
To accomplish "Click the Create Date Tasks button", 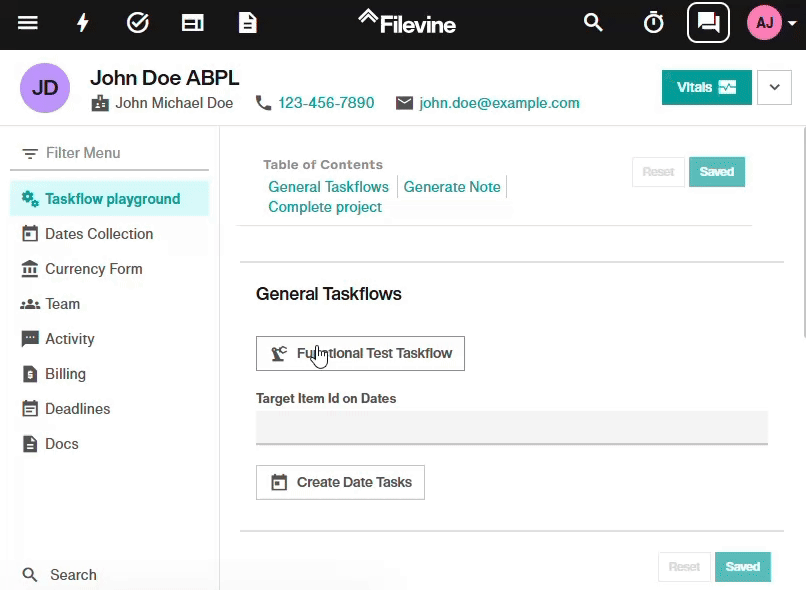I will (340, 483).
